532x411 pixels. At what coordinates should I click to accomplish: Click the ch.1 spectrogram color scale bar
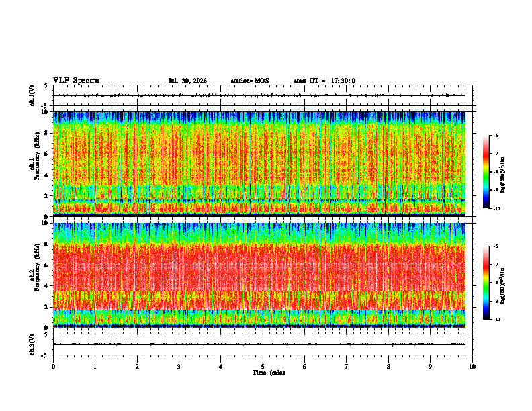(x=486, y=172)
